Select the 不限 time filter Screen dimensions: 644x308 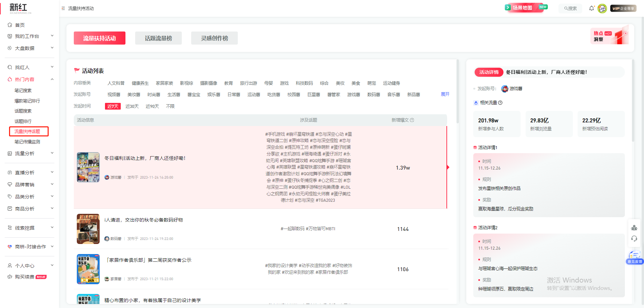click(x=170, y=106)
